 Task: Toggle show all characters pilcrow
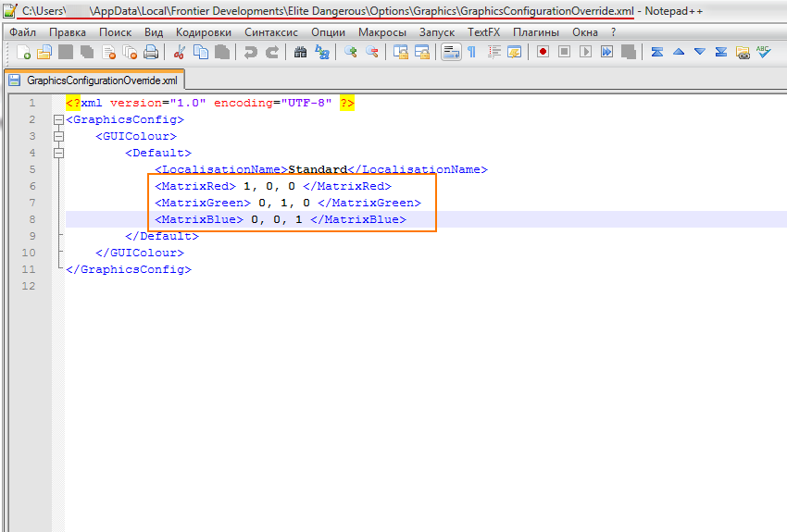pos(472,52)
